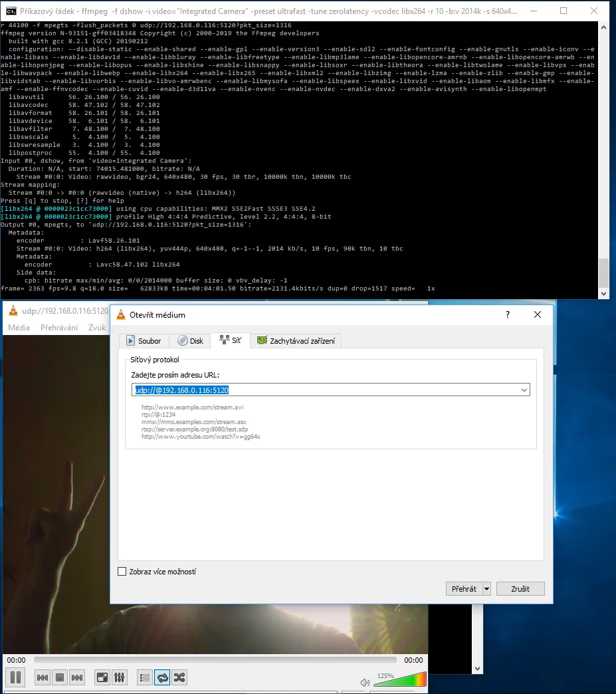This screenshot has width=616, height=694.
Task: Click the remaining time label in VLC
Action: pos(413,660)
